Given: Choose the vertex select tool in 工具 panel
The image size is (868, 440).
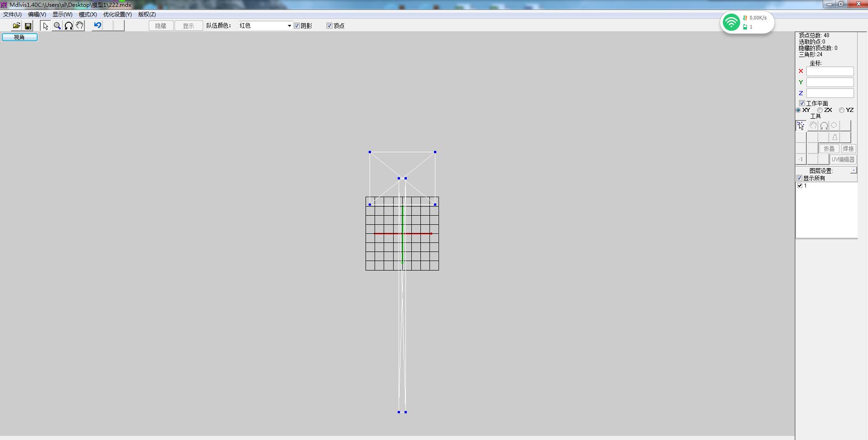Looking at the screenshot, I should 801,126.
